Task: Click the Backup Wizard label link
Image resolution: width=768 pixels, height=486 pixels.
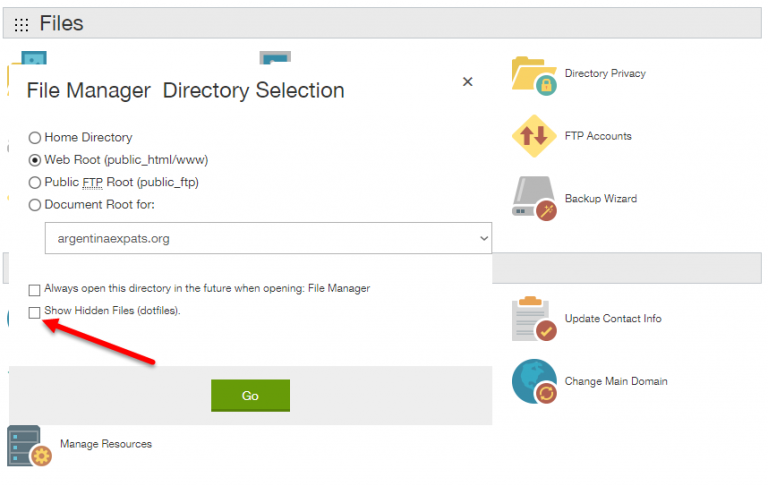Action: 601,198
